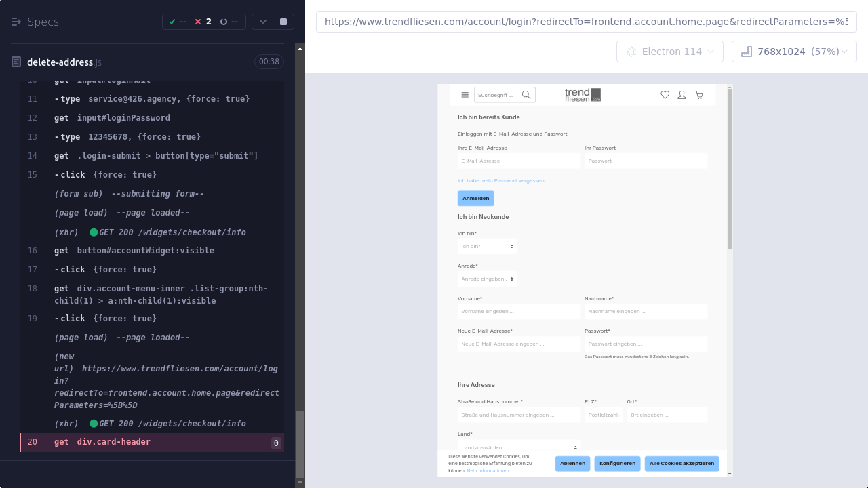Click the trendfliesen logo
The height and width of the screenshot is (488, 868).
(583, 95)
